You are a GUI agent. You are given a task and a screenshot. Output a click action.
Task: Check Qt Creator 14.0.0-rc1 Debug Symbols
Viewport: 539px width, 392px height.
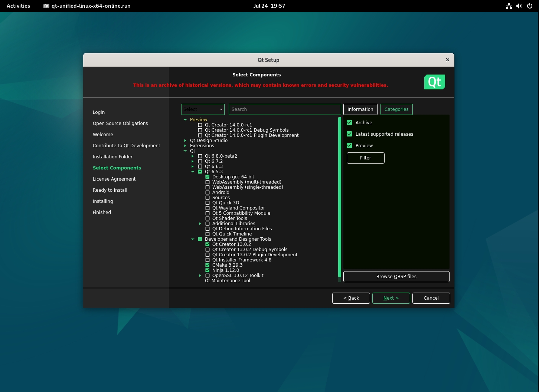200,130
